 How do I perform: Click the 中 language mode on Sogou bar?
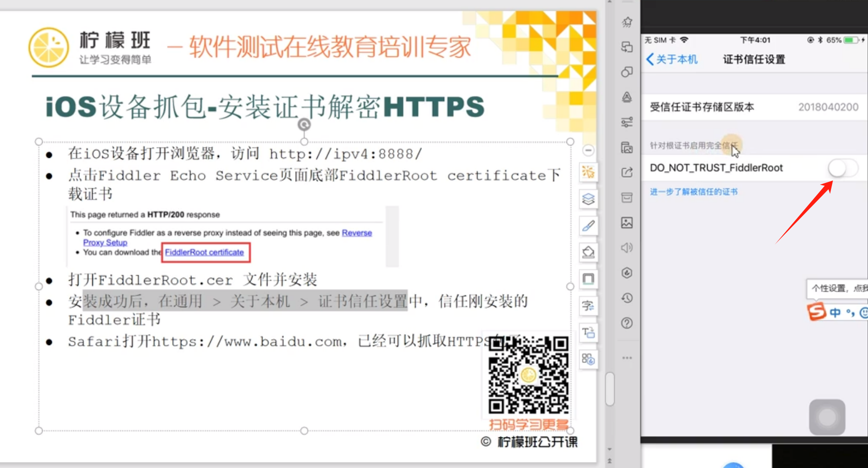835,313
